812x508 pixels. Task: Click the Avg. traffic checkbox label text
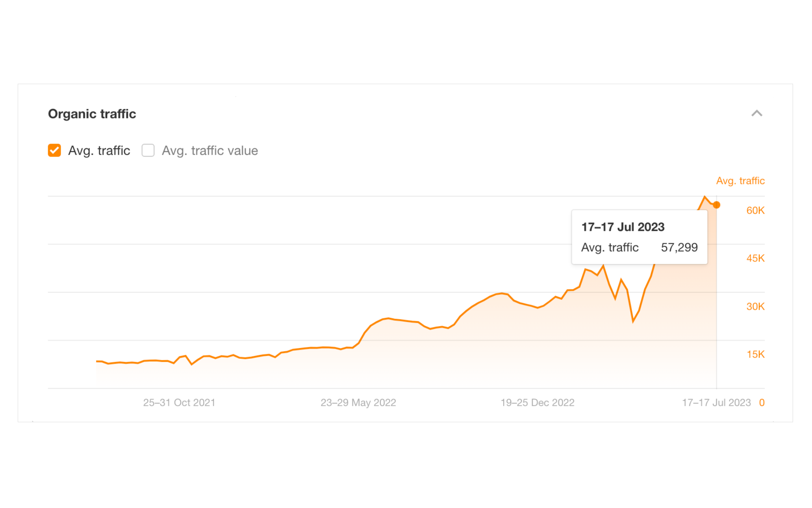coord(99,151)
